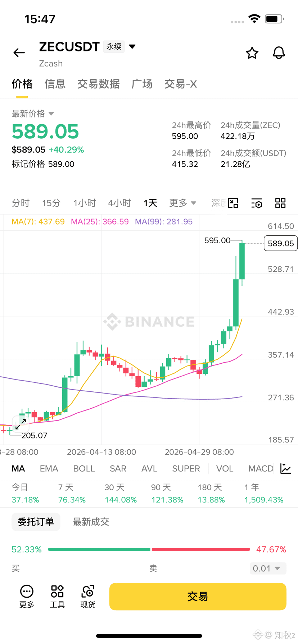The height and width of the screenshot is (644, 298).
Task: Tap the MA(7): 437.69 label
Action: click(x=38, y=222)
